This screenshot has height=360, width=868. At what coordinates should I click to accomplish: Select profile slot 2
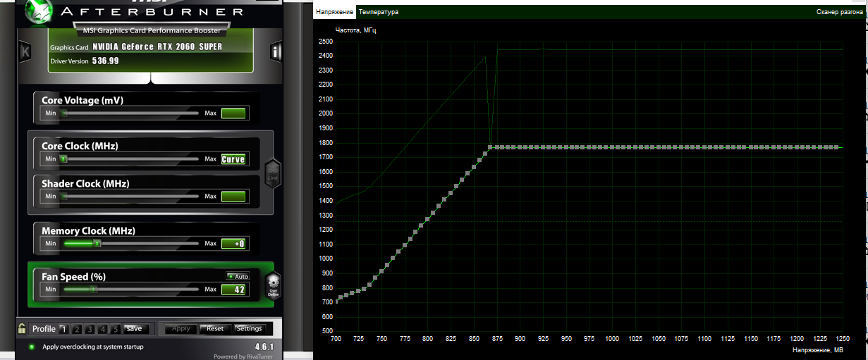[78, 328]
